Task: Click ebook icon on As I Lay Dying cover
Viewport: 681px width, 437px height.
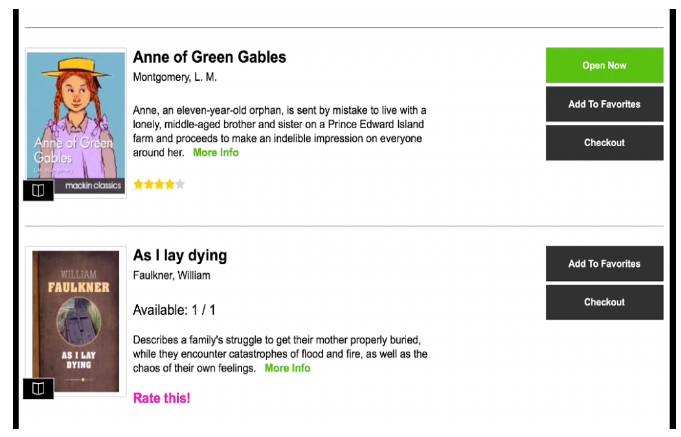Action: [x=38, y=388]
